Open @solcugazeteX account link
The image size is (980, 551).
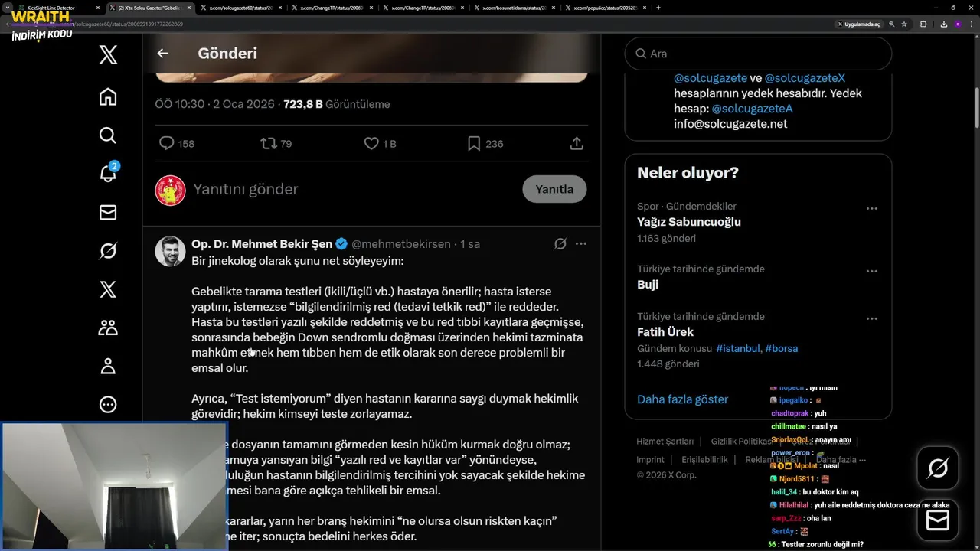(x=805, y=78)
